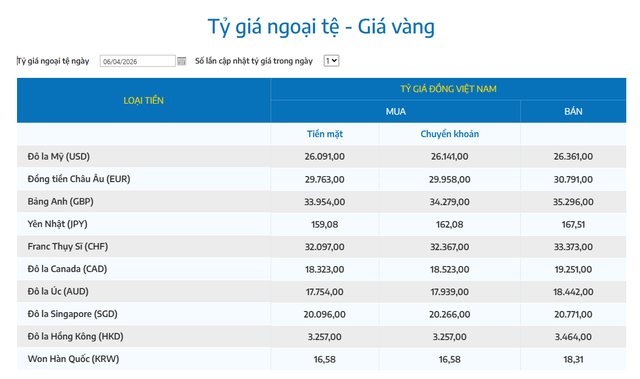
Task: Click Số lần cập nhật tỷ giá label
Action: pos(254,61)
